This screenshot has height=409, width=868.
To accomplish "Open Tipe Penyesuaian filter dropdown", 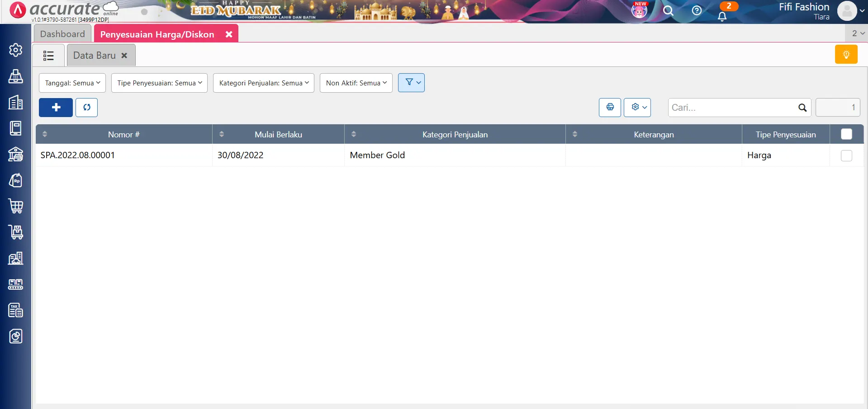I will 159,83.
